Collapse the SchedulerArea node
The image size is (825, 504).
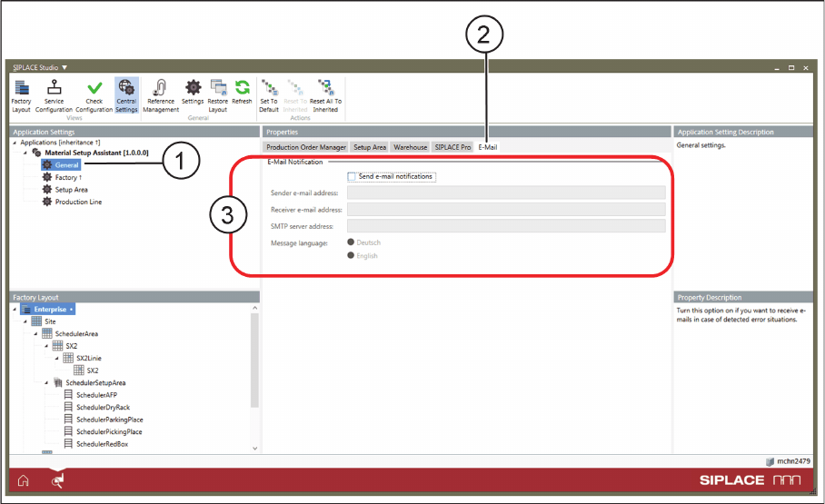point(35,333)
